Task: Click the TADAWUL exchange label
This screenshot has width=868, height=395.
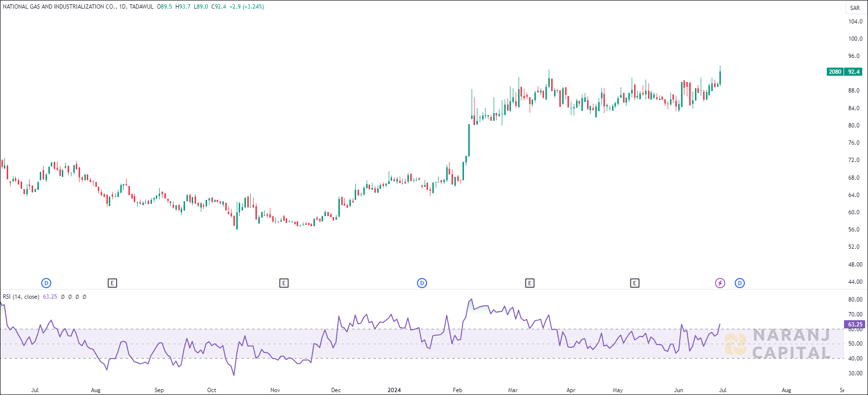Action: tap(141, 7)
